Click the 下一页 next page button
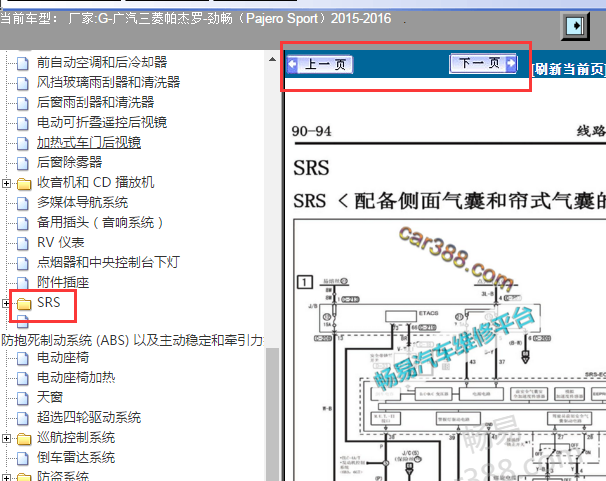Screen dimensions: 606x481 click(483, 63)
